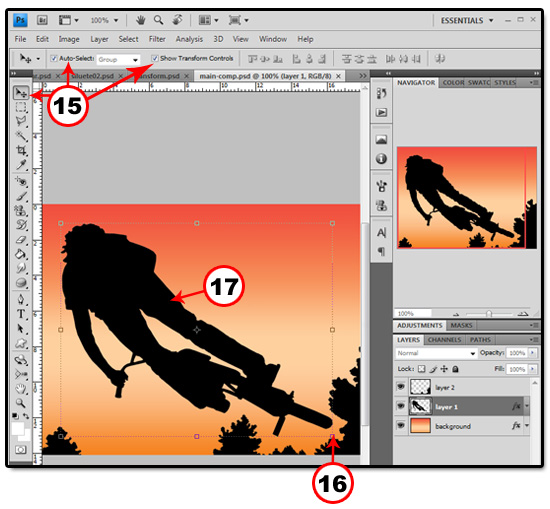Image resolution: width=550 pixels, height=509 pixels.
Task: Click Rotate View tool in application bar
Action: click(x=177, y=20)
